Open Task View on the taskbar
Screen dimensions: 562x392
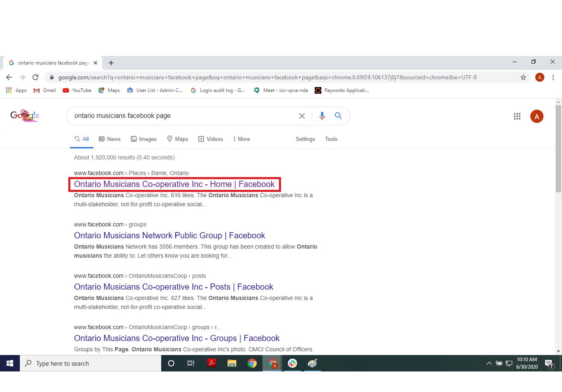coord(191,363)
